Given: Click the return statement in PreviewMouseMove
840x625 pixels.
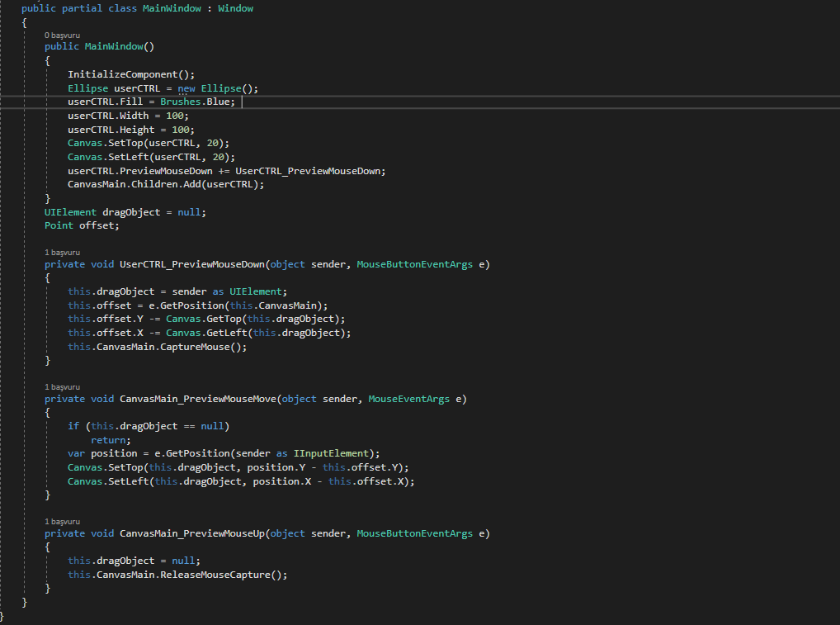Looking at the screenshot, I should pyautogui.click(x=108, y=439).
